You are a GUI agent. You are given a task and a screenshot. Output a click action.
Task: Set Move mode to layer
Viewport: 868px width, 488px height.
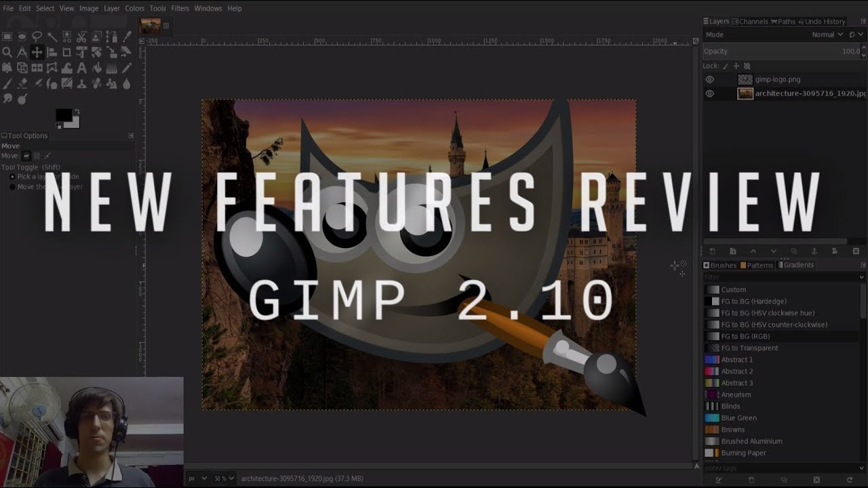pyautogui.click(x=26, y=156)
